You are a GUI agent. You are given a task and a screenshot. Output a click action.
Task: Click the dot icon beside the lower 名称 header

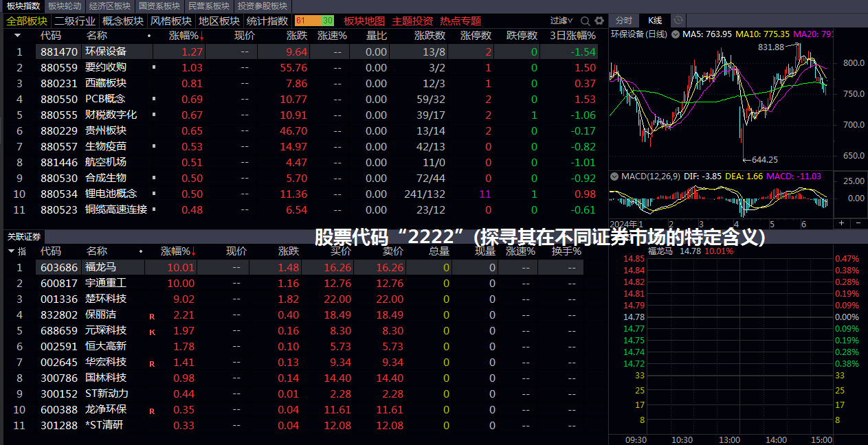coord(141,252)
